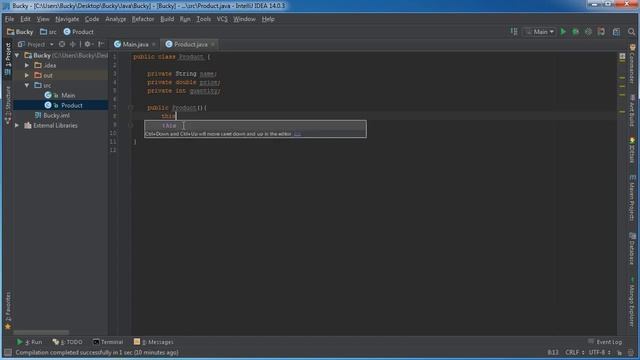Click inspection indicator atop editor stripe
640x360 pixels.
click(x=622, y=56)
